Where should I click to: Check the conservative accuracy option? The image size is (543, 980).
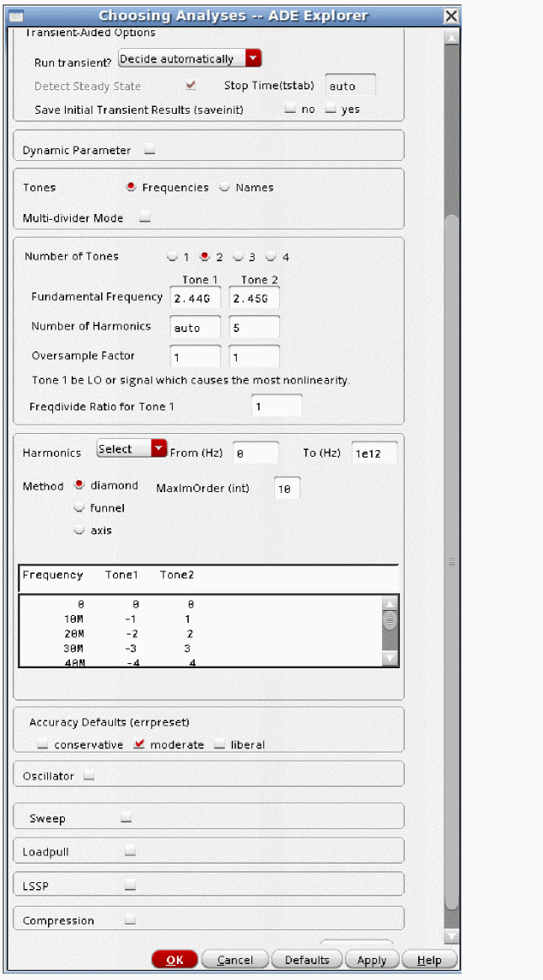coord(43,745)
